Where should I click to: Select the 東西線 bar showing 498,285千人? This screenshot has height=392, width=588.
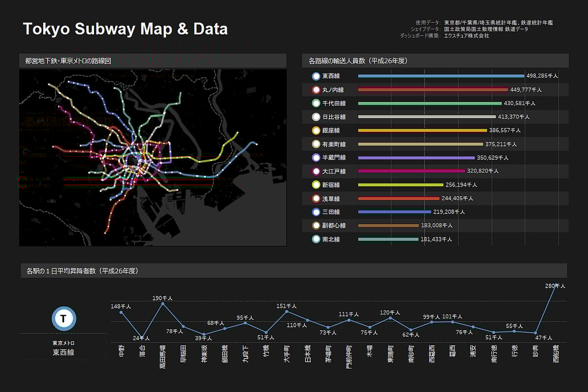coord(440,76)
